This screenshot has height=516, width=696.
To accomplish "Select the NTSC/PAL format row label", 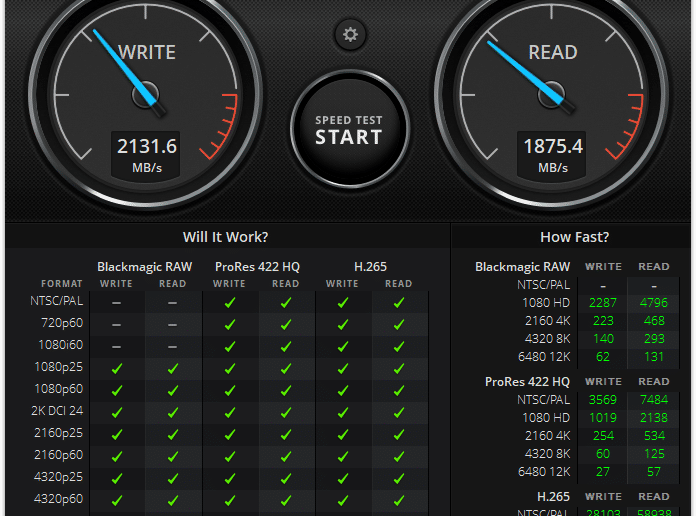I will (56, 301).
